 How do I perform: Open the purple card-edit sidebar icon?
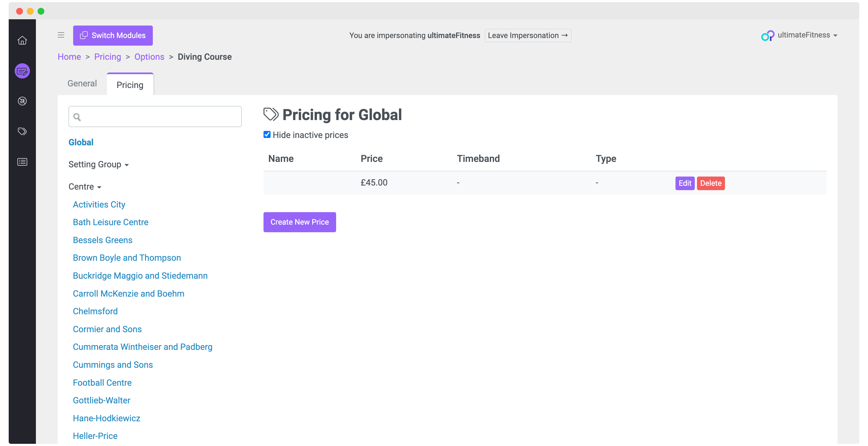point(22,71)
